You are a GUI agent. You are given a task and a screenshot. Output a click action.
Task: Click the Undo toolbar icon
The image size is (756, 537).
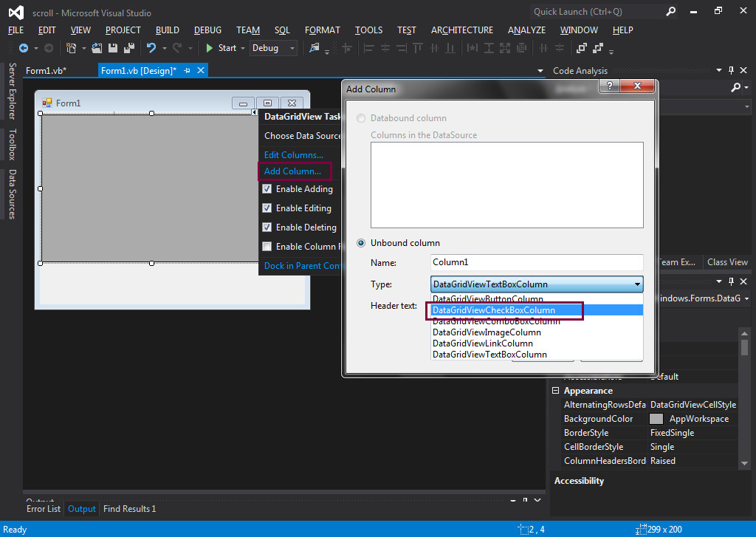pyautogui.click(x=151, y=48)
